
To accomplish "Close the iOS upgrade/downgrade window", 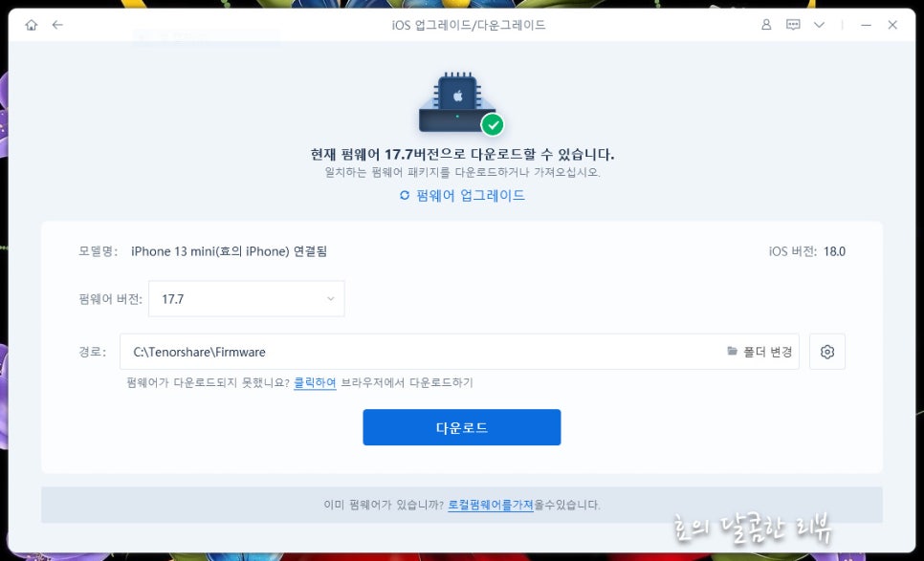I will click(x=892, y=25).
